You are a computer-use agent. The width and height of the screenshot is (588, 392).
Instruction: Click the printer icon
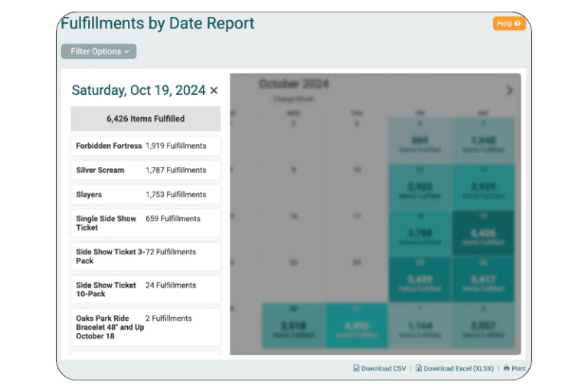(x=506, y=368)
